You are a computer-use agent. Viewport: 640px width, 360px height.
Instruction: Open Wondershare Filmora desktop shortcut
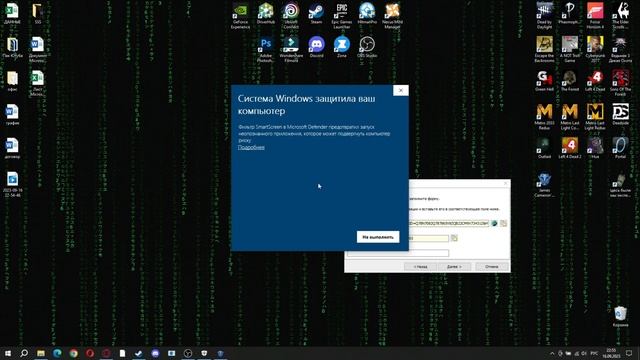[x=291, y=49]
